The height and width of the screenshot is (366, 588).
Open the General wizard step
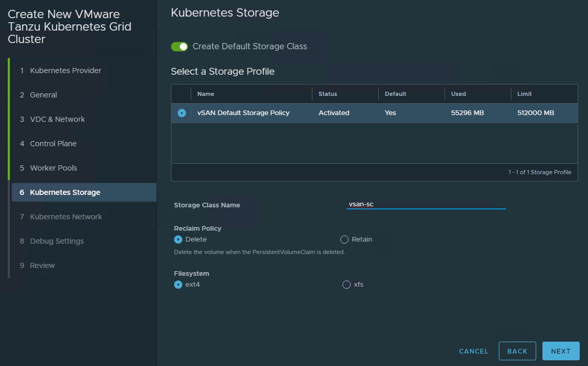[x=44, y=95]
